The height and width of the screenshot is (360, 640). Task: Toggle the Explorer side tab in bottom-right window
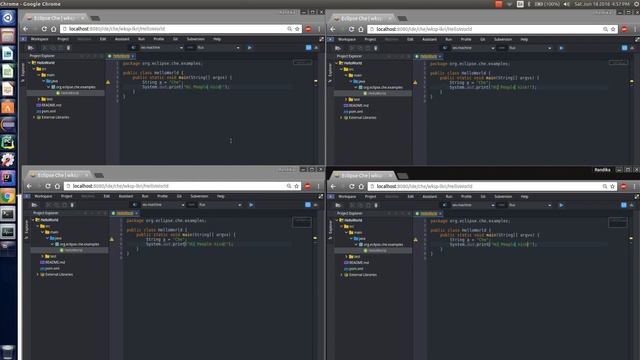330,229
